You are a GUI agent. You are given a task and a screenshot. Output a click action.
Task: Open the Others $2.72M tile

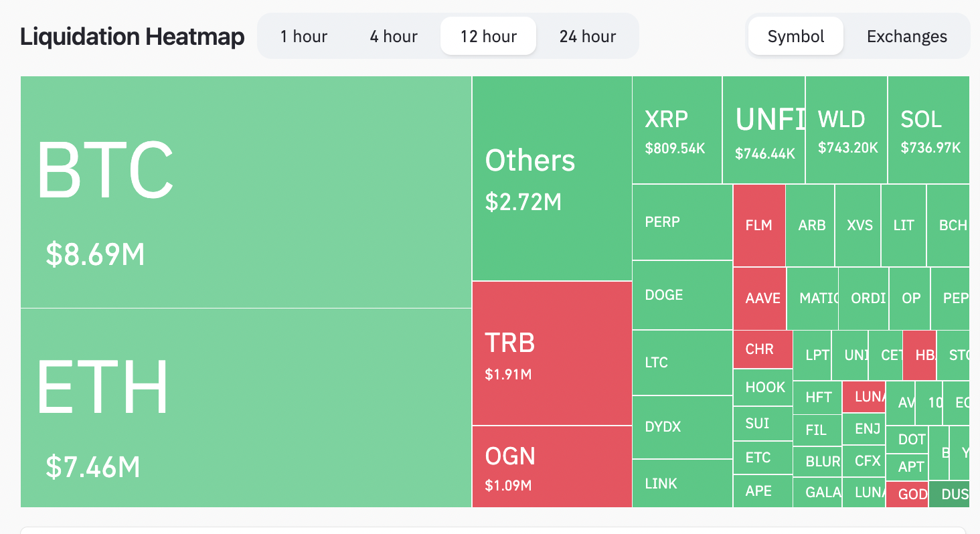tap(552, 179)
